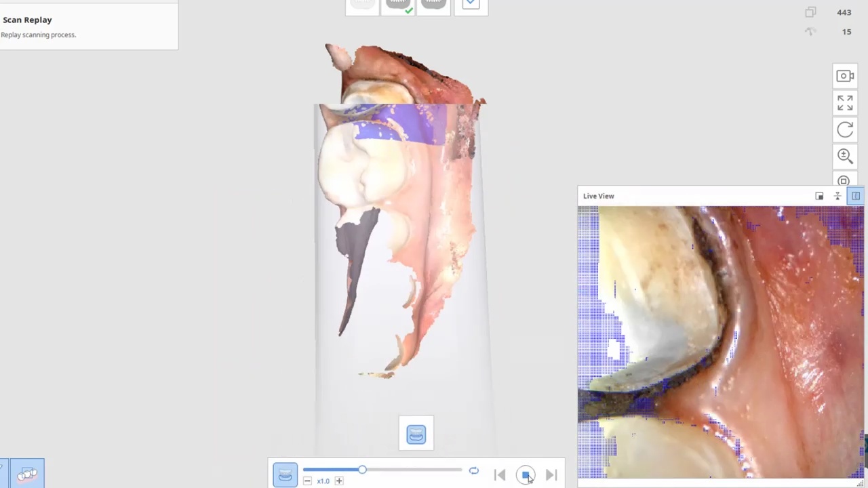Dock Live View to a corner
The image size is (868, 488).
pyautogui.click(x=819, y=196)
